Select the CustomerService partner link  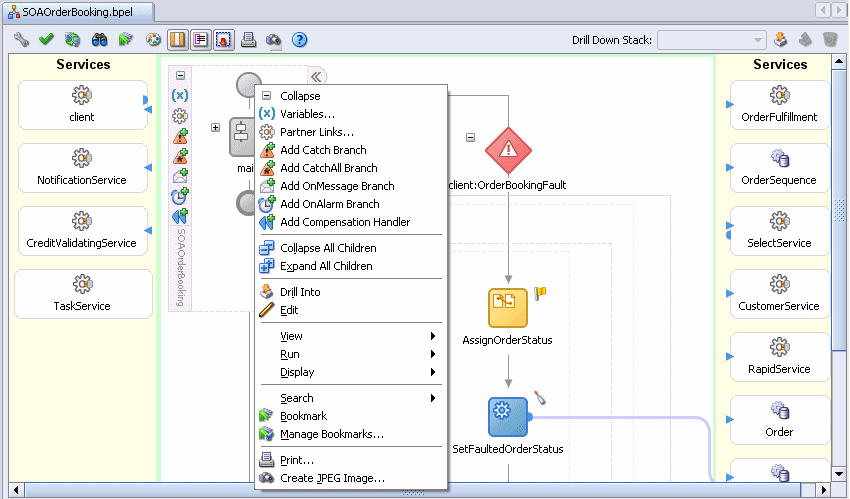point(780,294)
